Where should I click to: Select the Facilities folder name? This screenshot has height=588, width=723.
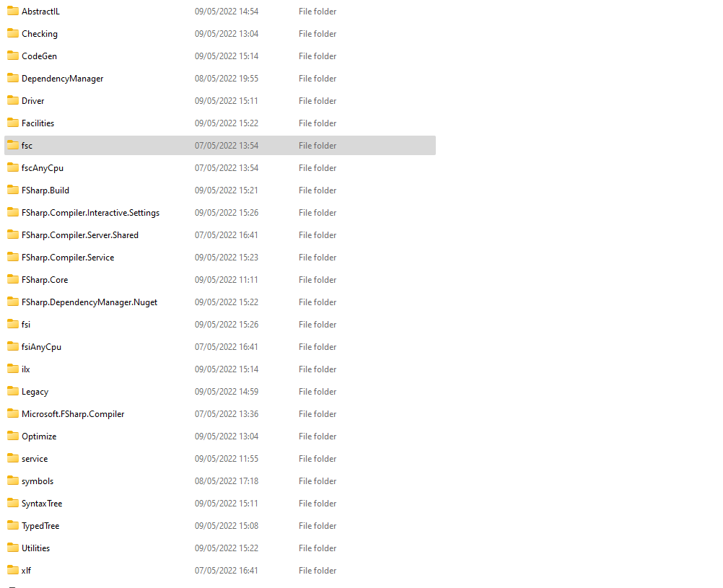(38, 123)
